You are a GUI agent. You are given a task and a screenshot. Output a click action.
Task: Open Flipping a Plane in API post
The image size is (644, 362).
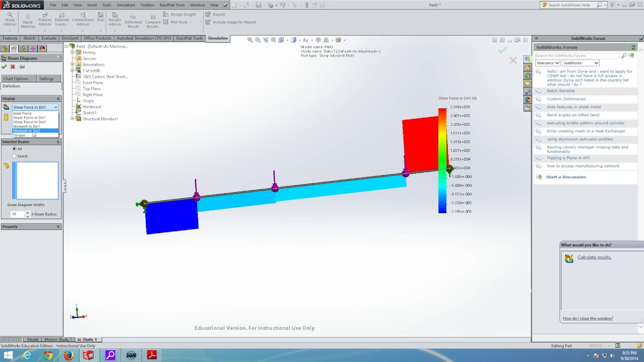[568, 158]
